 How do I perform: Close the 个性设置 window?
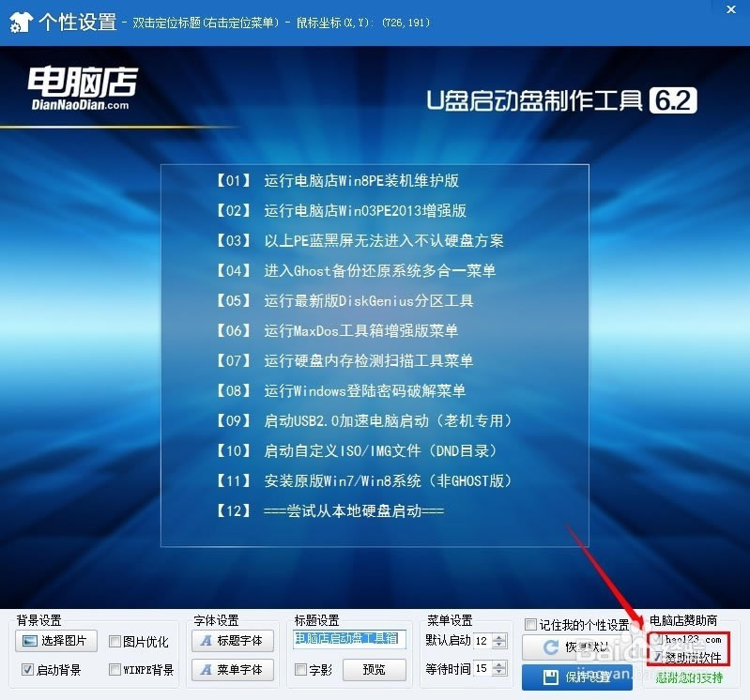[731, 9]
